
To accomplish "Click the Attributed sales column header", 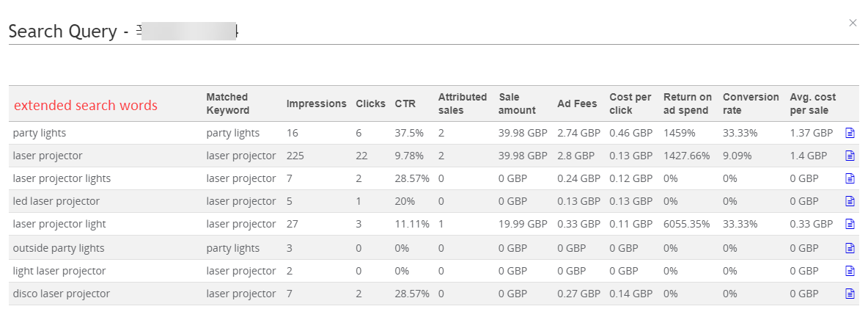I will coord(463,103).
